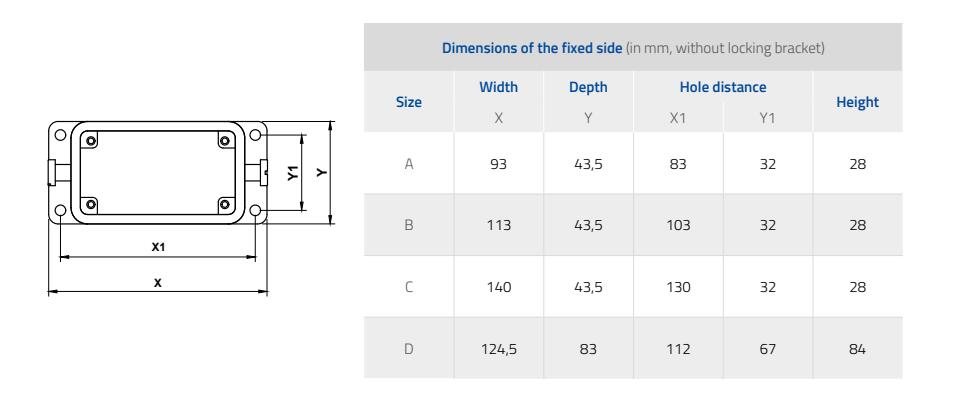
Task: Select the size A row label
Action: [409, 164]
